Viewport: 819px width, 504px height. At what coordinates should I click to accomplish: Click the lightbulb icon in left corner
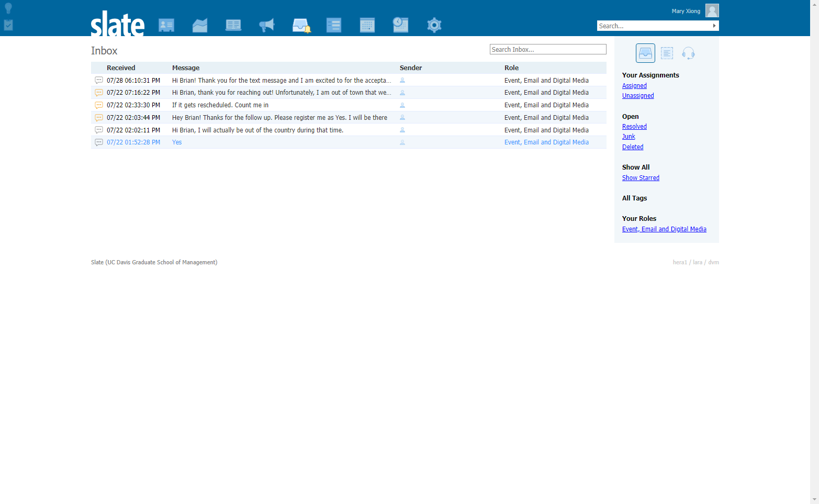coord(8,8)
